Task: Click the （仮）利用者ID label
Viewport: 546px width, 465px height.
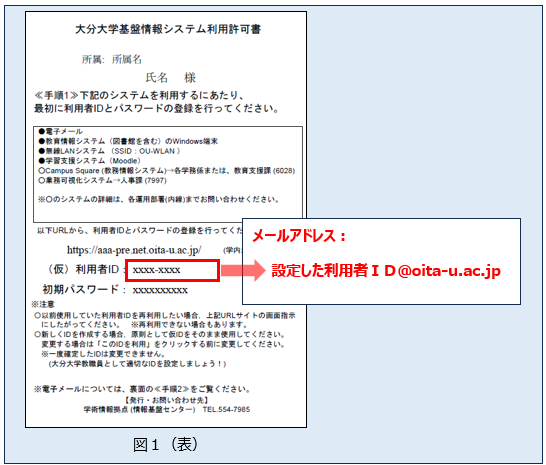Action: click(x=83, y=269)
